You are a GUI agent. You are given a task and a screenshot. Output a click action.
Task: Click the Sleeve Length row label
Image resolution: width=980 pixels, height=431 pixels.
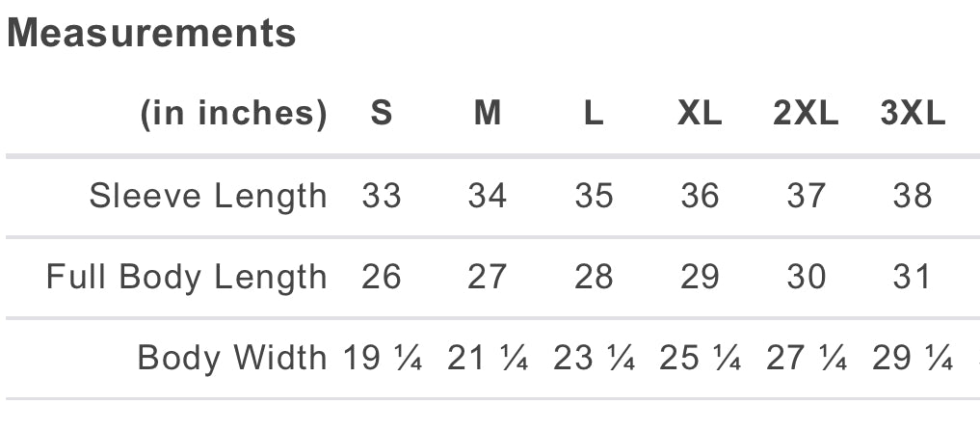(x=208, y=196)
